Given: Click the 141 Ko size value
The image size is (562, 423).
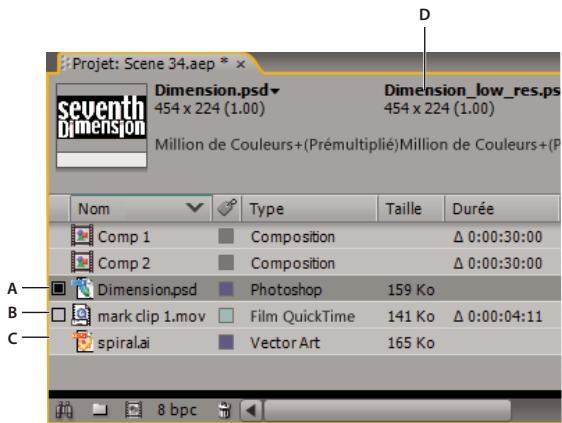Looking at the screenshot, I should pyautogui.click(x=411, y=317).
